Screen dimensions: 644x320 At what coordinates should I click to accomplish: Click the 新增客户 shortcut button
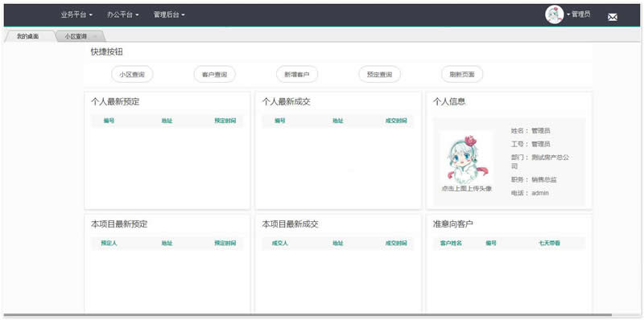point(297,75)
